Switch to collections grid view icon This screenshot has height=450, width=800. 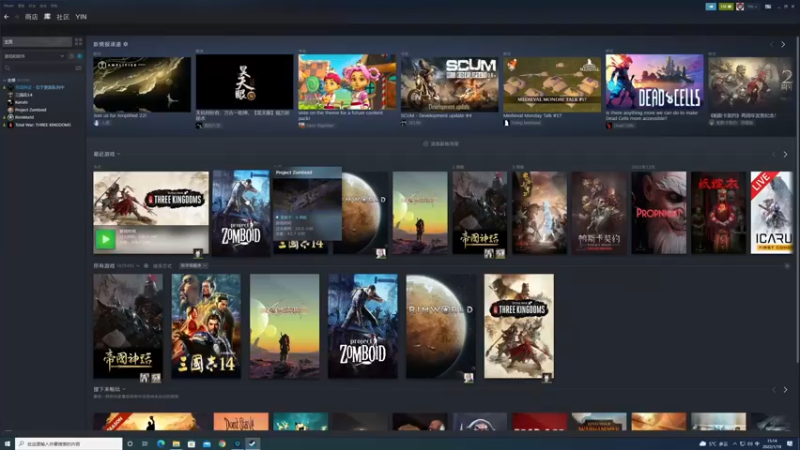[79, 42]
